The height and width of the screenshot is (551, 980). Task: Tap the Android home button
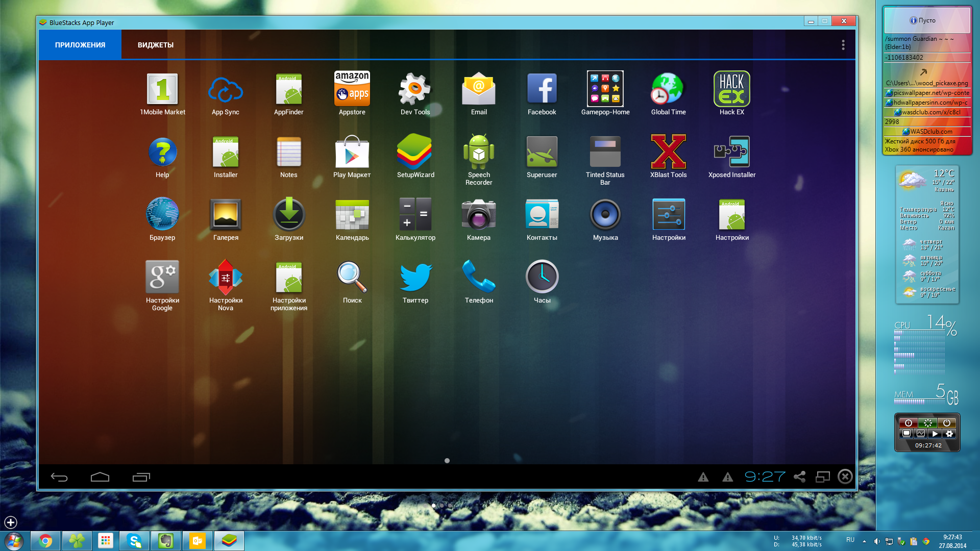(x=100, y=477)
